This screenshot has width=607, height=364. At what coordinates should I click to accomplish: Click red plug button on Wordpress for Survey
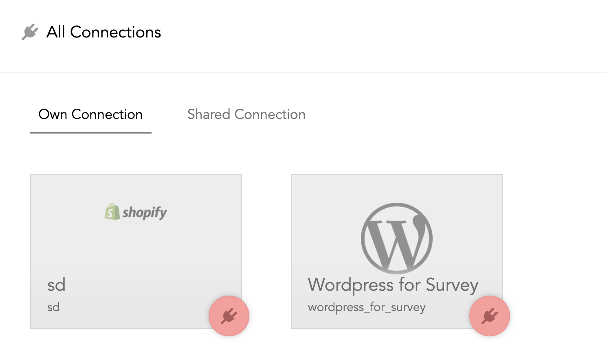click(x=489, y=316)
